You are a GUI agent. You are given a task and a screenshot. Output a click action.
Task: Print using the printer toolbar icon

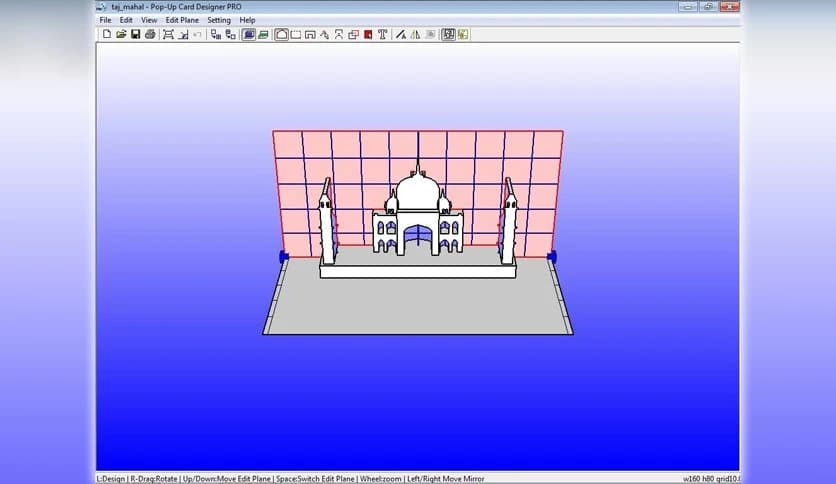click(x=150, y=35)
